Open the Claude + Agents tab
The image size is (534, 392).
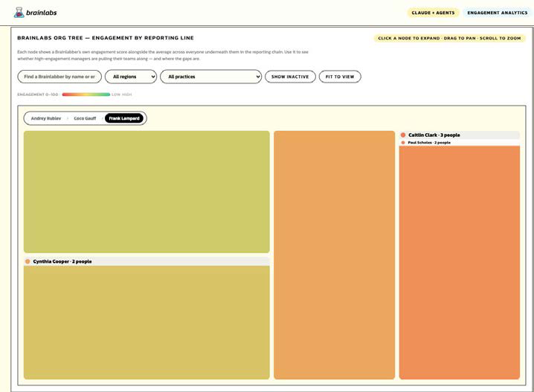[433, 13]
